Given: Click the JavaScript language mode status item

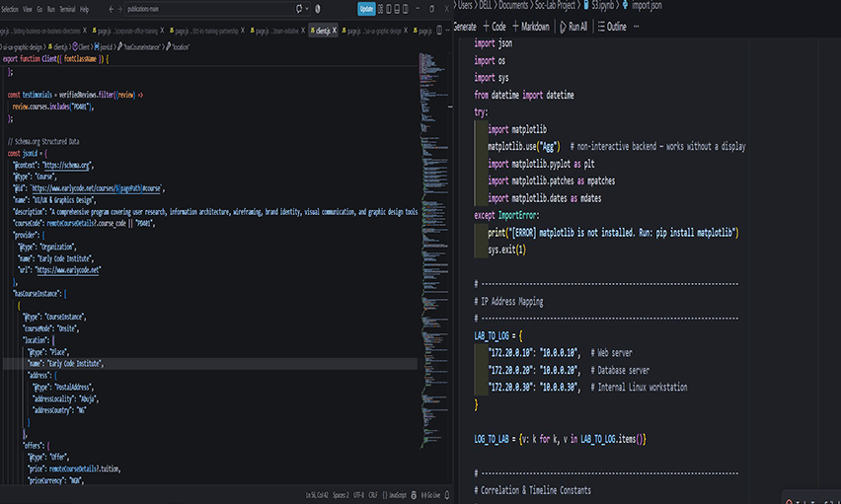Looking at the screenshot, I should coord(394,495).
